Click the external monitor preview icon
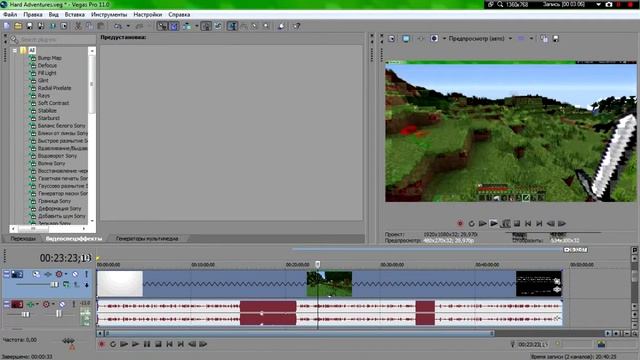This screenshot has height=360, width=640. click(406, 38)
